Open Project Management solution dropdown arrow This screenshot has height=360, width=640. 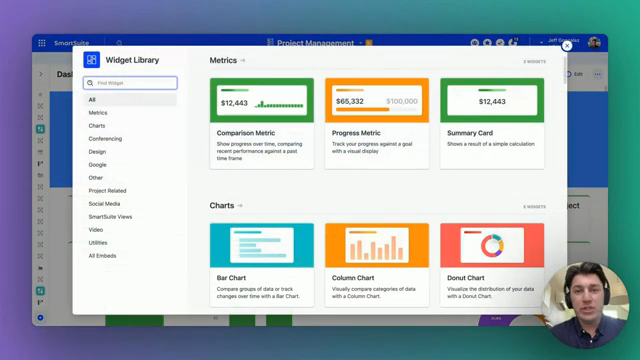[x=360, y=43]
